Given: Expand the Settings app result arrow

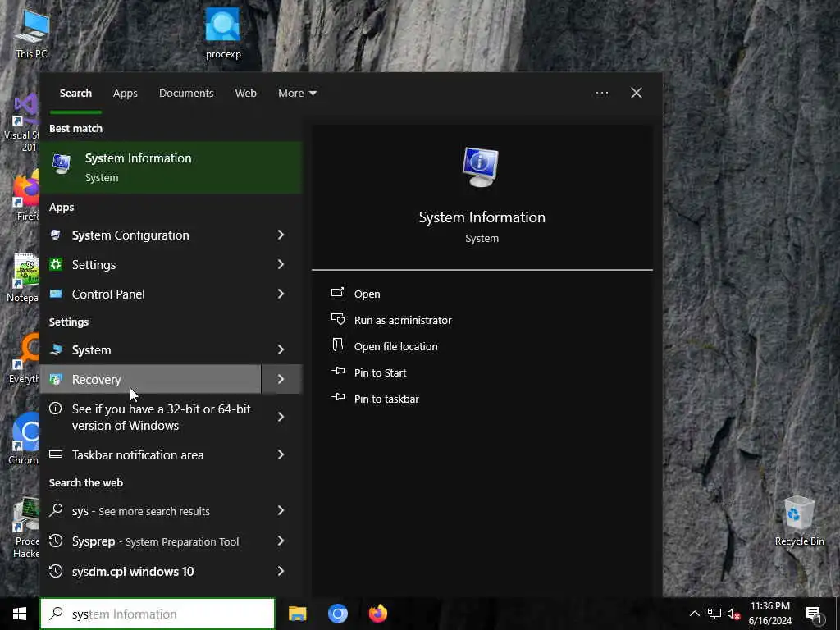Looking at the screenshot, I should pyautogui.click(x=281, y=264).
